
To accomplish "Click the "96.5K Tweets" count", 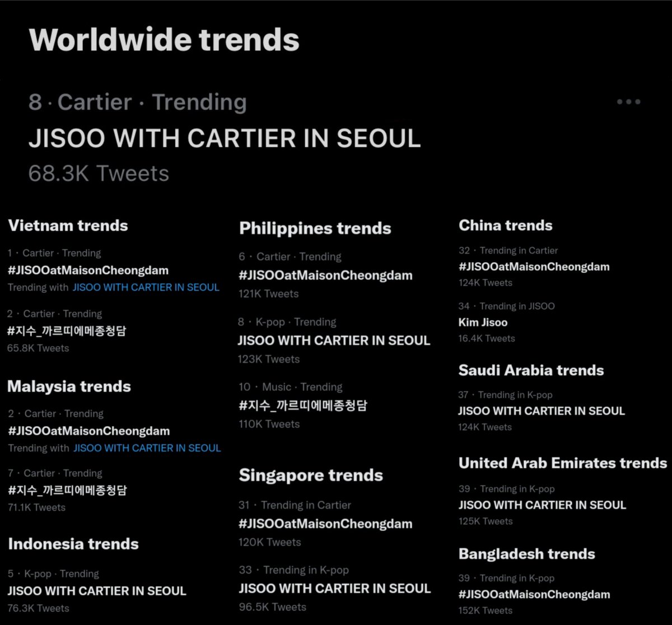I will [x=272, y=607].
